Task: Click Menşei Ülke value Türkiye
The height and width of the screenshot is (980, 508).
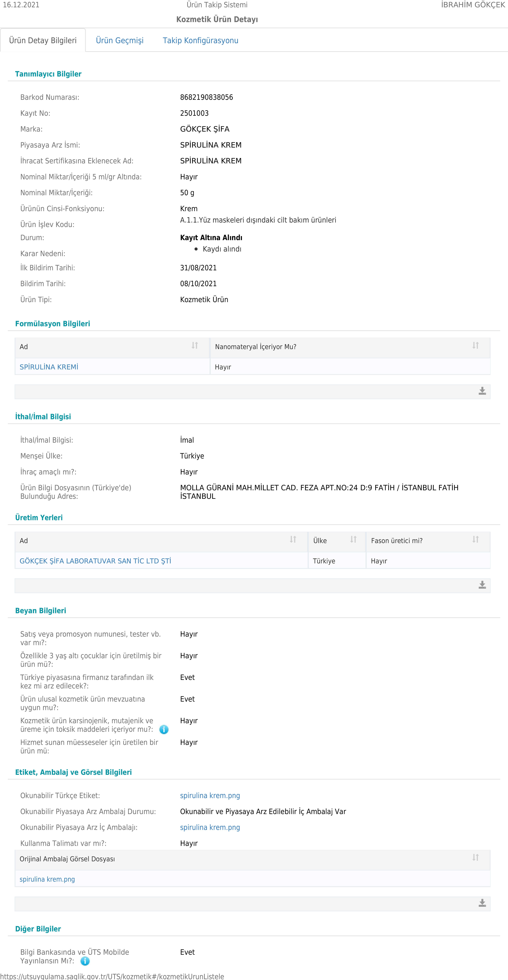Action: (x=192, y=456)
